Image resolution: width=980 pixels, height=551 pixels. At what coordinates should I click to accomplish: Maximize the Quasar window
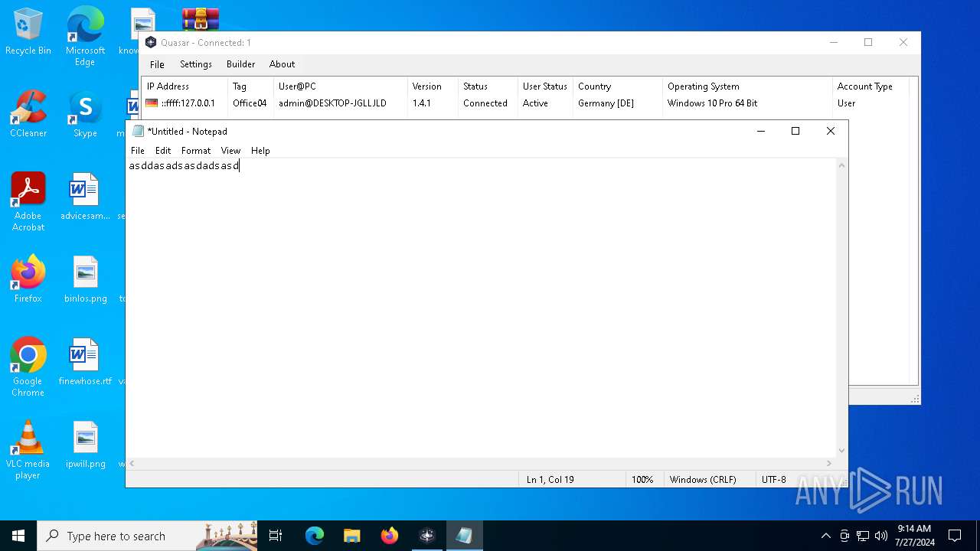coord(868,43)
